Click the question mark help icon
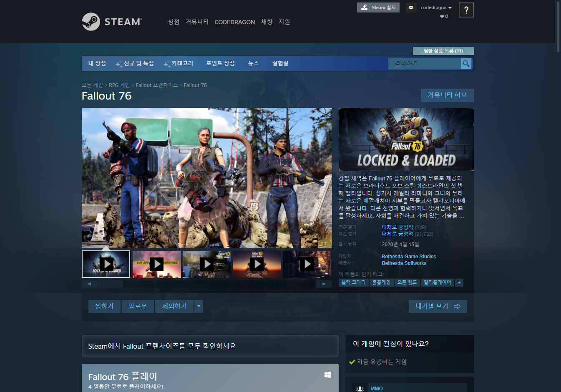 click(466, 10)
